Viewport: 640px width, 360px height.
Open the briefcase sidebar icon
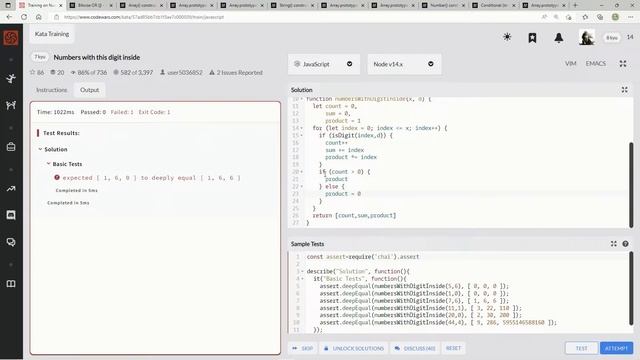point(11,147)
